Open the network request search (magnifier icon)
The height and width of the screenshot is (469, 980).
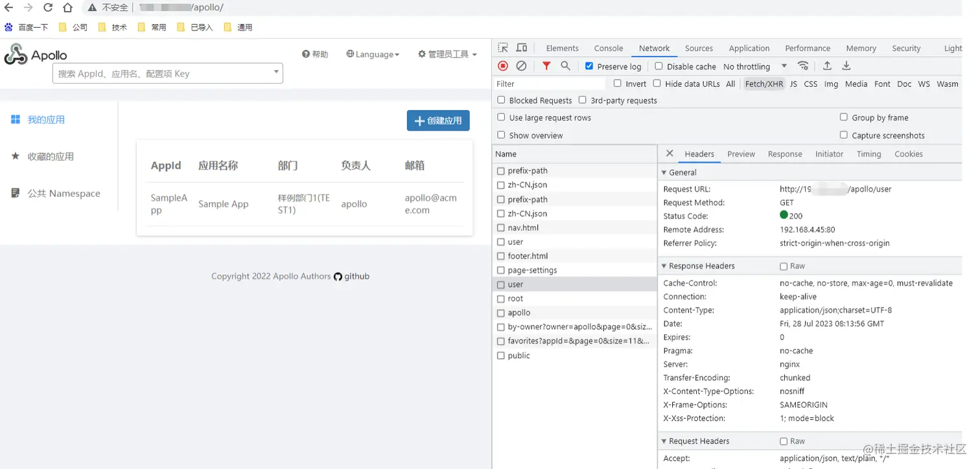pos(565,65)
